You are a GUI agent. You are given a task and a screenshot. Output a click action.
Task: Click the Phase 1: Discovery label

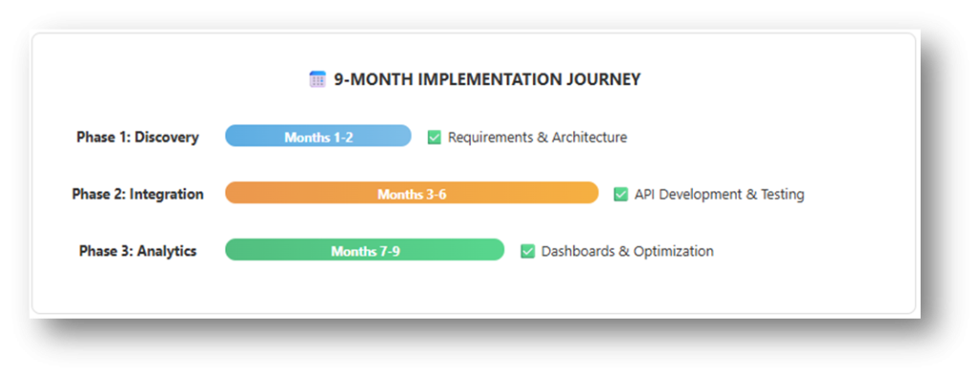138,137
